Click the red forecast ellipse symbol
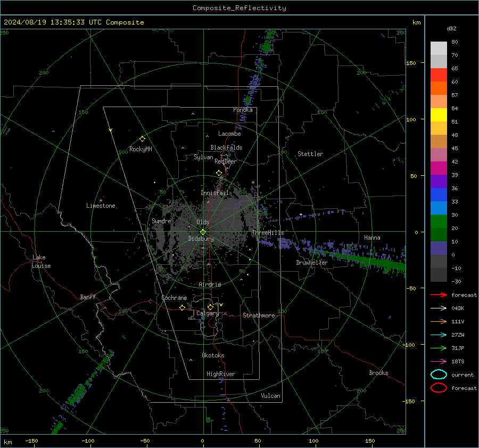Screen dimensions: 479x448 pyautogui.click(x=439, y=388)
